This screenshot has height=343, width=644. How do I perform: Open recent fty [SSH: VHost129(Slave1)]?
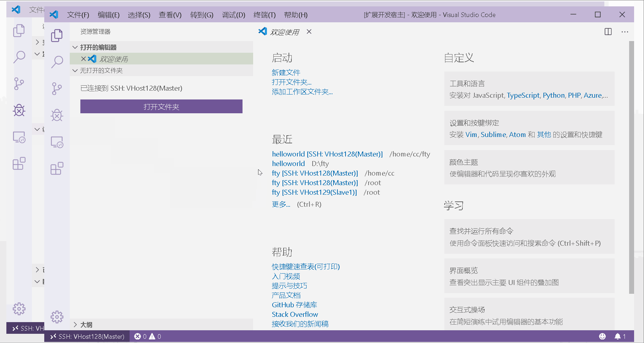click(314, 192)
